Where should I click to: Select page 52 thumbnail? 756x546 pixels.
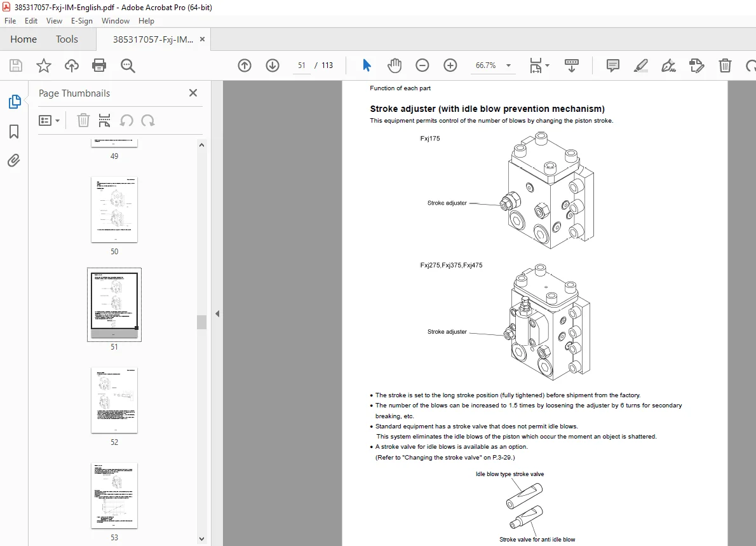pyautogui.click(x=114, y=400)
